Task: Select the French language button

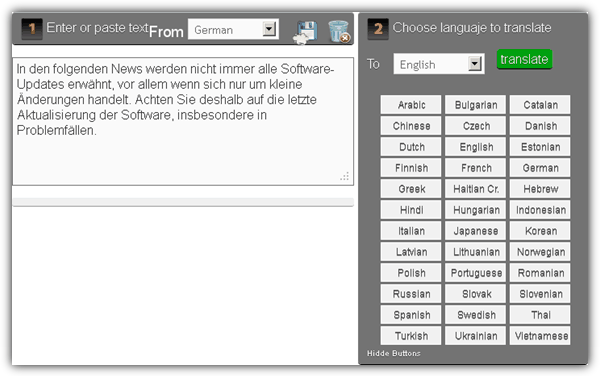Action: pyautogui.click(x=476, y=168)
